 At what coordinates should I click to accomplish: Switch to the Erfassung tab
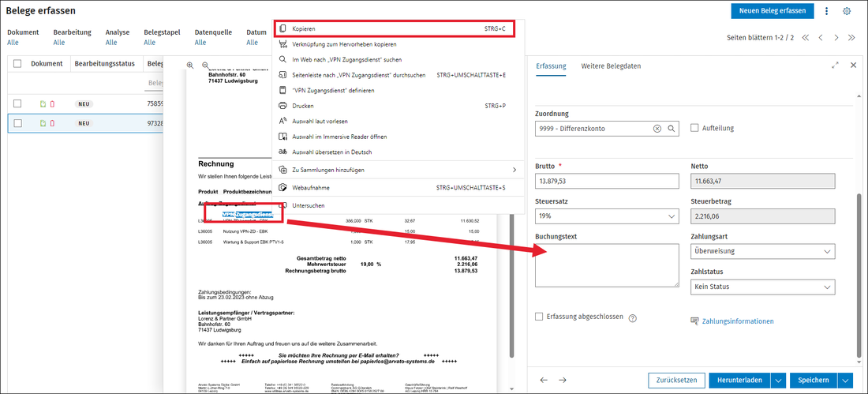tap(551, 66)
